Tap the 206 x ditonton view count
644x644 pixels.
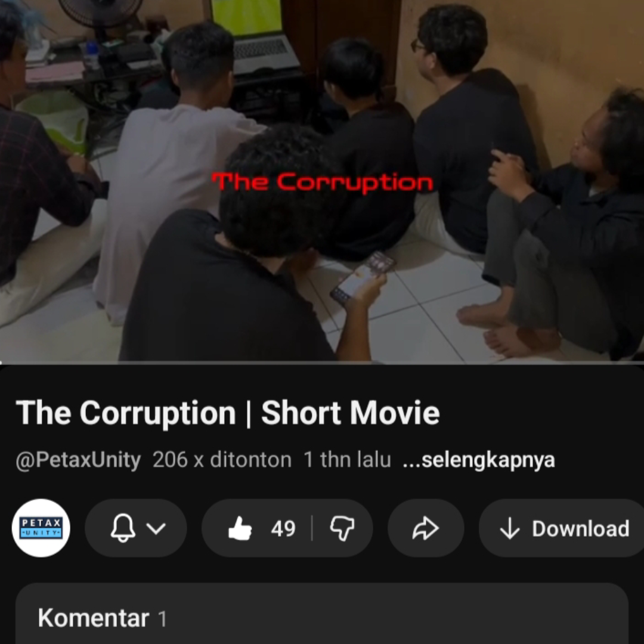pyautogui.click(x=222, y=460)
